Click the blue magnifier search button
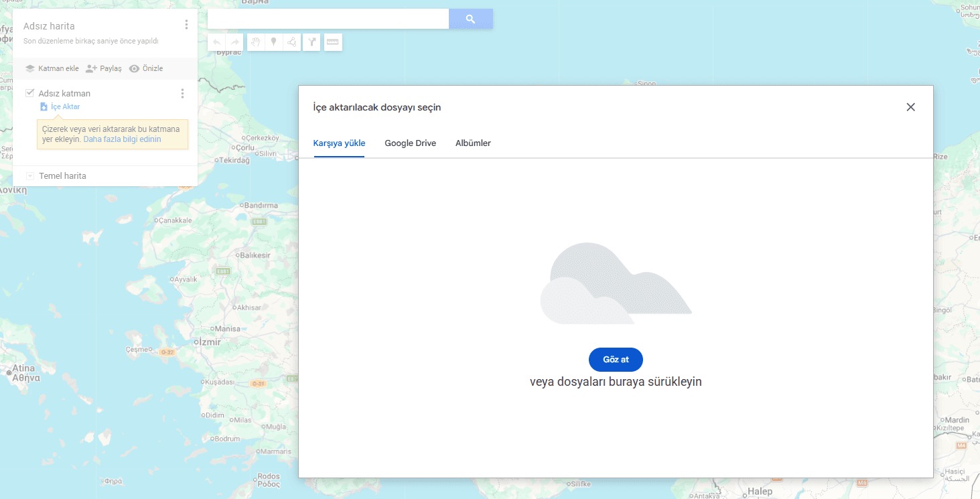 coord(470,19)
